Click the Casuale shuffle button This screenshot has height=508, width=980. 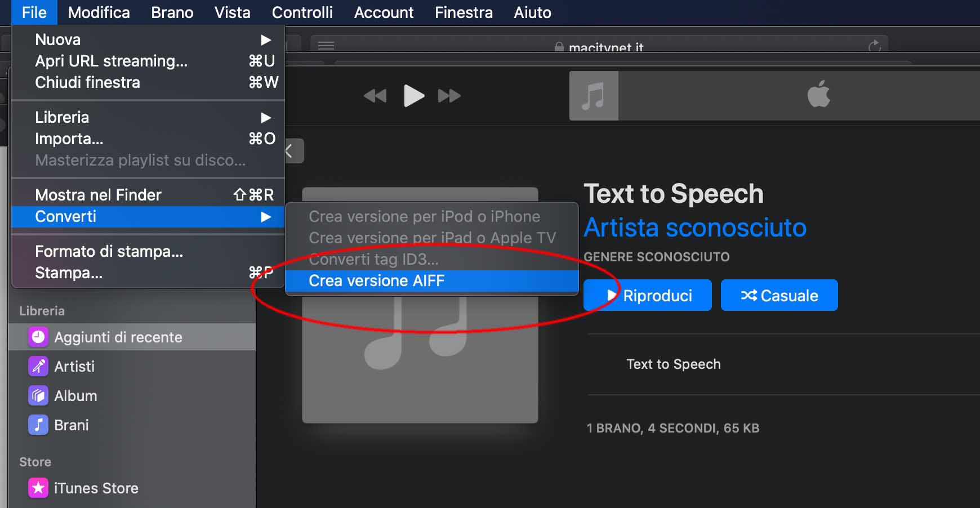point(779,295)
